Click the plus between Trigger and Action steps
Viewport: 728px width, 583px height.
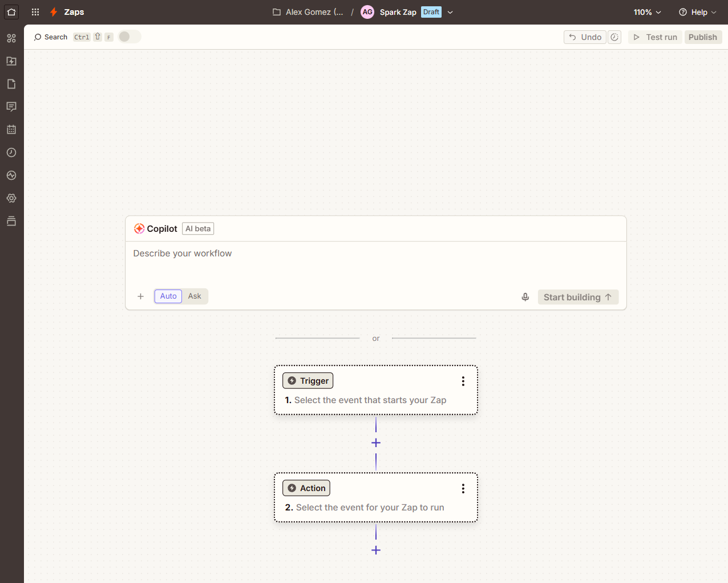pyautogui.click(x=375, y=442)
